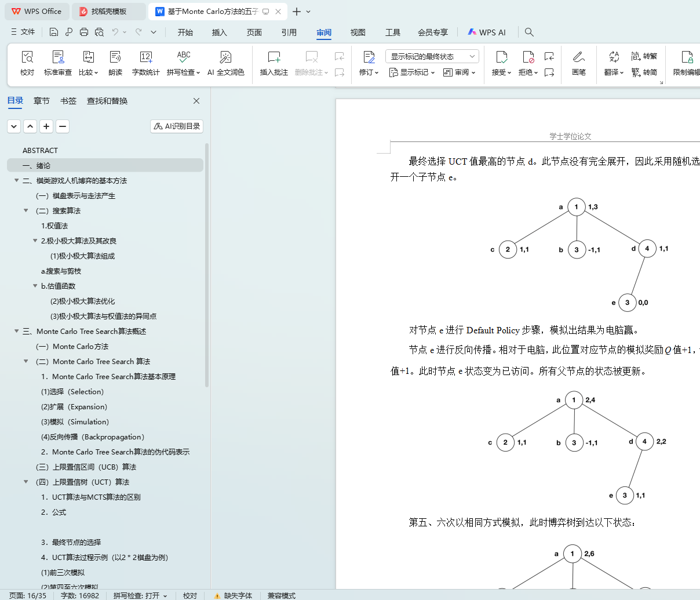Screen dimensions: 700x600
Task: Convert text with 转简 button
Action: pos(644,72)
